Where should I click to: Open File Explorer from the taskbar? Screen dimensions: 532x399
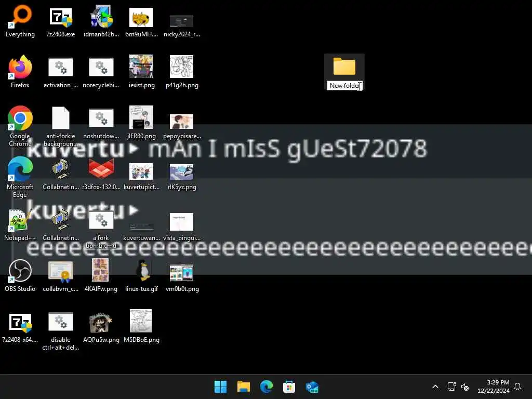(243, 387)
